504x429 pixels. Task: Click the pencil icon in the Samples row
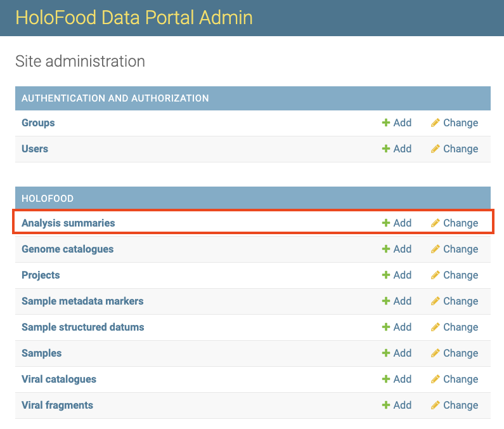pyautogui.click(x=435, y=353)
